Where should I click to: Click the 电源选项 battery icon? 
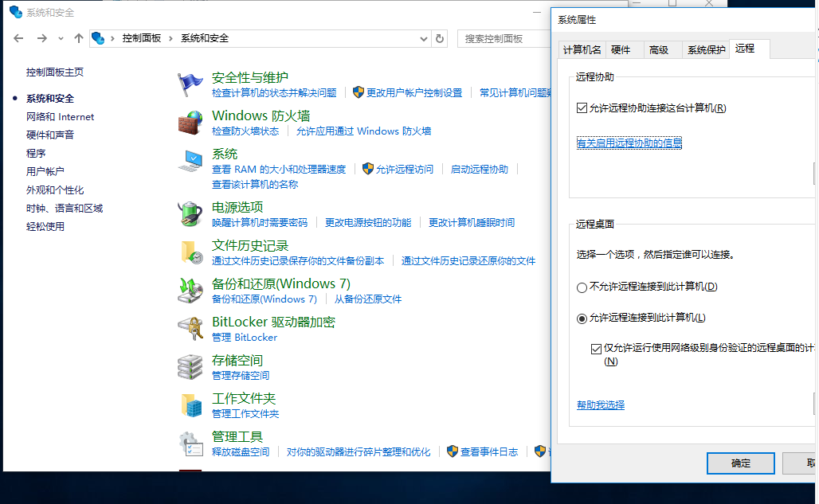[189, 213]
